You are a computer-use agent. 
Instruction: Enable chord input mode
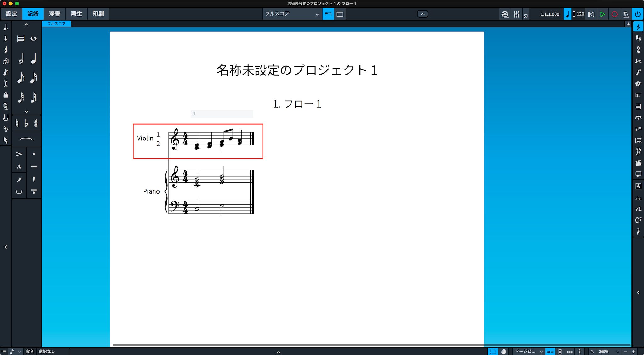point(6,50)
